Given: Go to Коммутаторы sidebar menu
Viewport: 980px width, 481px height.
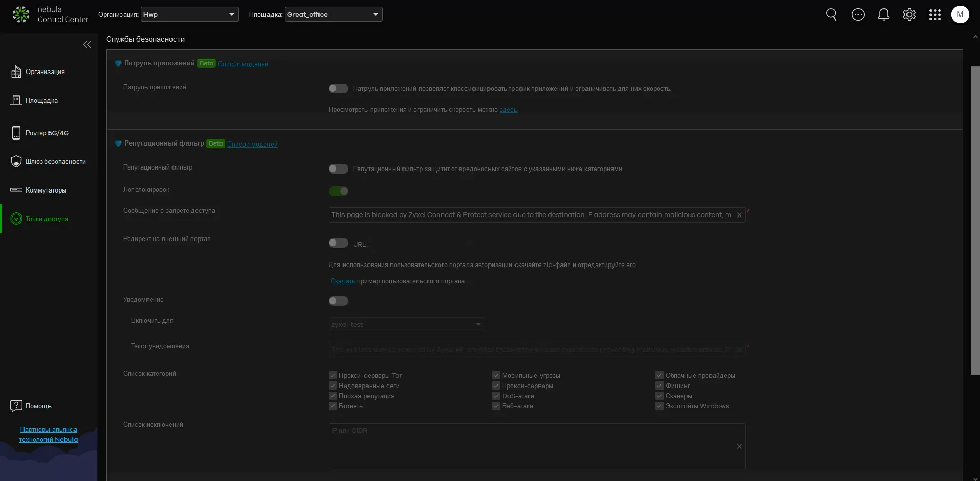Looking at the screenshot, I should point(49,190).
